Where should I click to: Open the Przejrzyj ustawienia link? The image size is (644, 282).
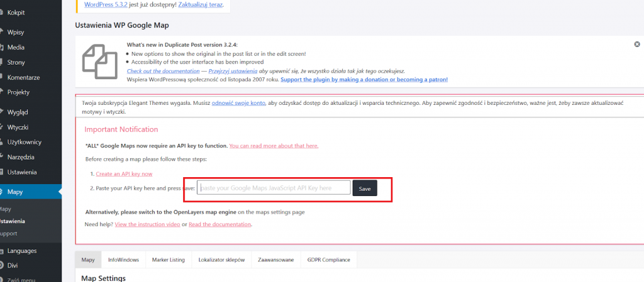233,71
